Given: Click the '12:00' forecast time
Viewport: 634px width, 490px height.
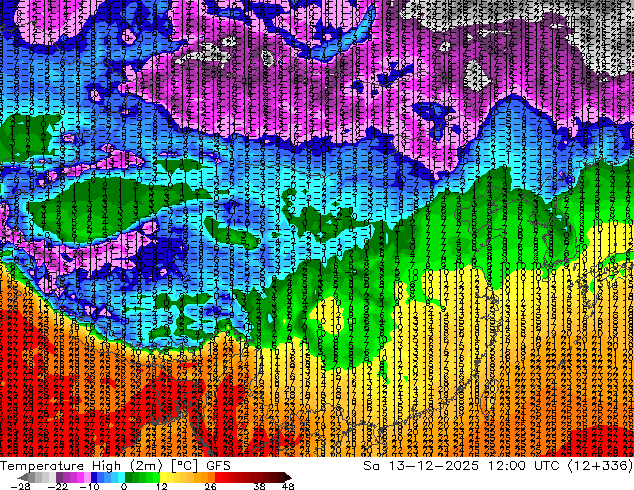Looking at the screenshot, I should coord(506,466).
